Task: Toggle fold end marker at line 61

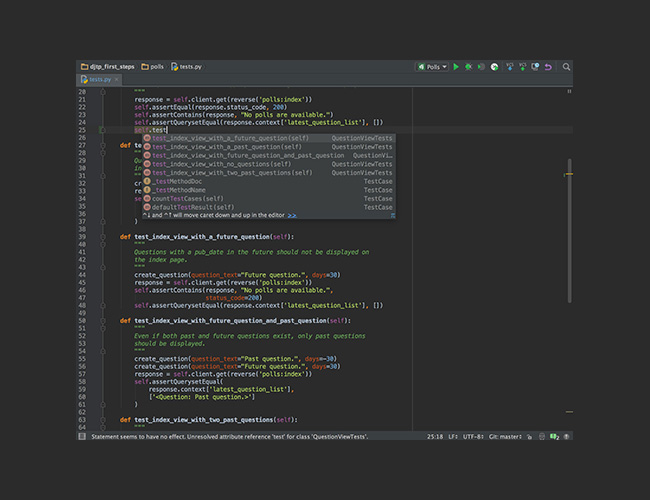Action: (x=103, y=405)
